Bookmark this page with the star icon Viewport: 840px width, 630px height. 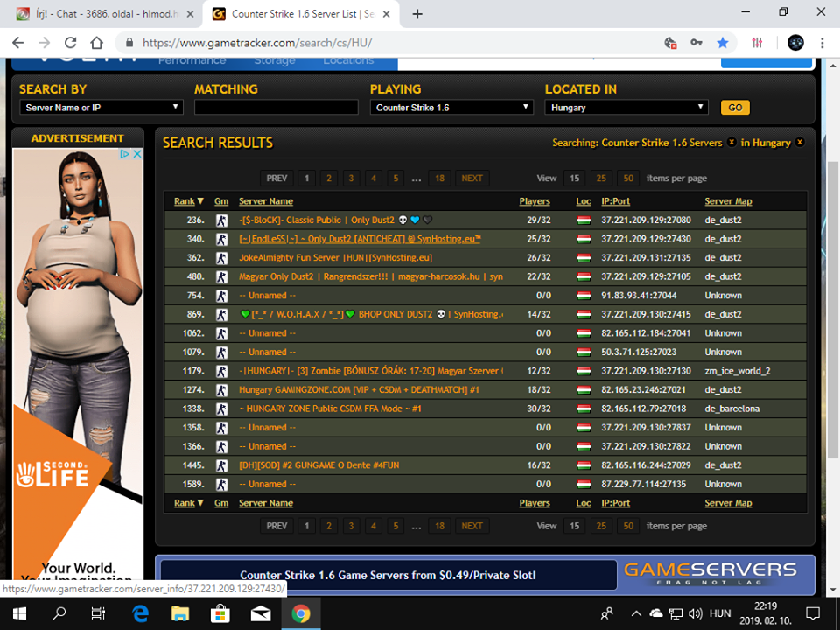click(723, 43)
